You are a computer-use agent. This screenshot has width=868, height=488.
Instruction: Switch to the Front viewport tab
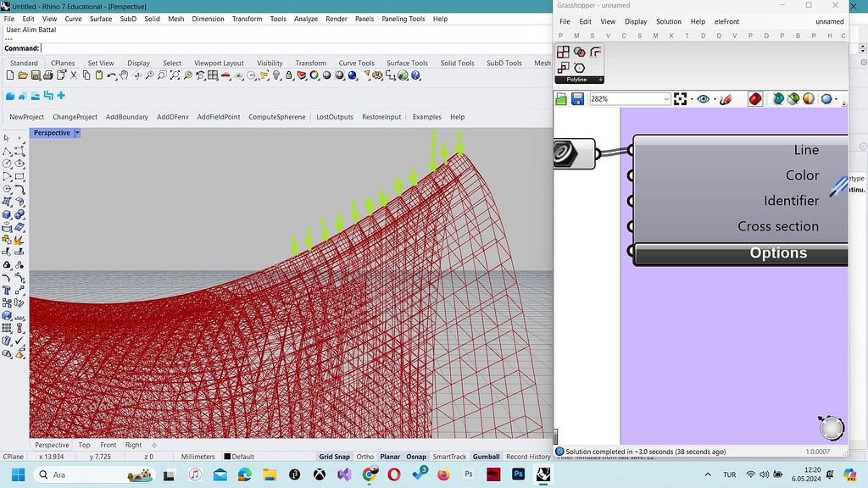tap(108, 445)
